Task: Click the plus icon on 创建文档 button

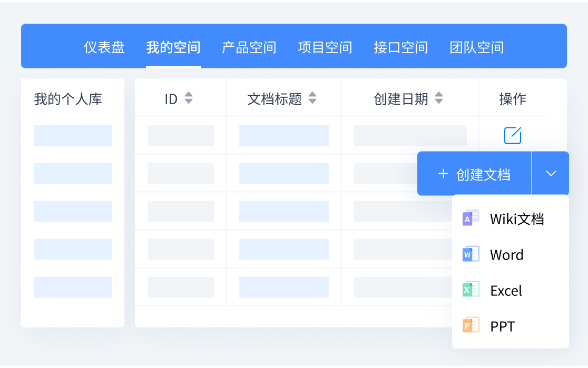Action: point(443,174)
